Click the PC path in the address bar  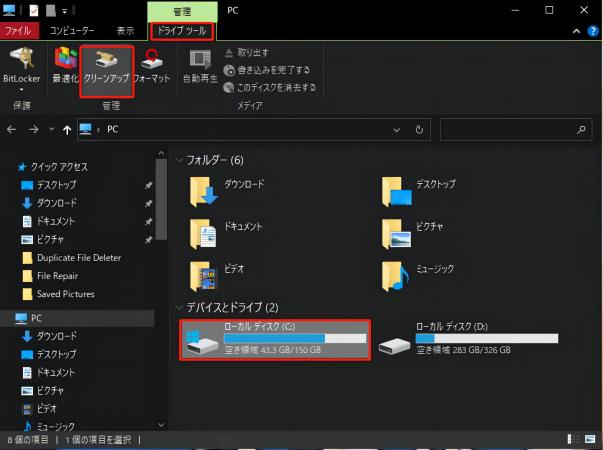click(x=113, y=129)
